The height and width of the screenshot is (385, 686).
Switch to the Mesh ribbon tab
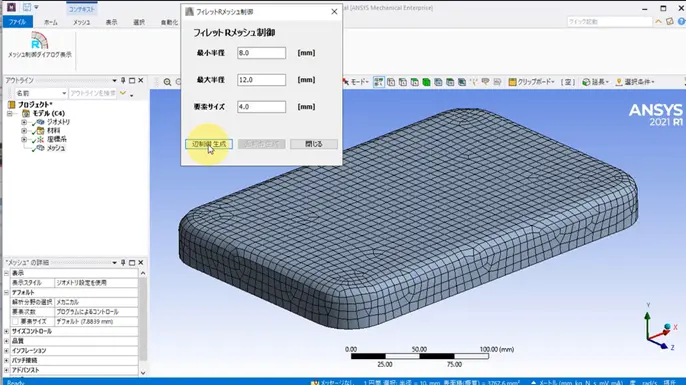point(81,22)
